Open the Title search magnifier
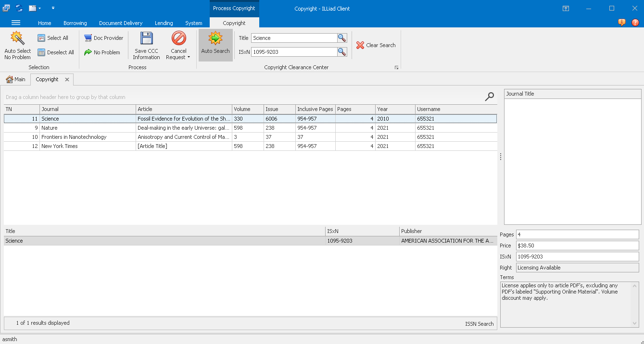The image size is (644, 344). (x=341, y=37)
